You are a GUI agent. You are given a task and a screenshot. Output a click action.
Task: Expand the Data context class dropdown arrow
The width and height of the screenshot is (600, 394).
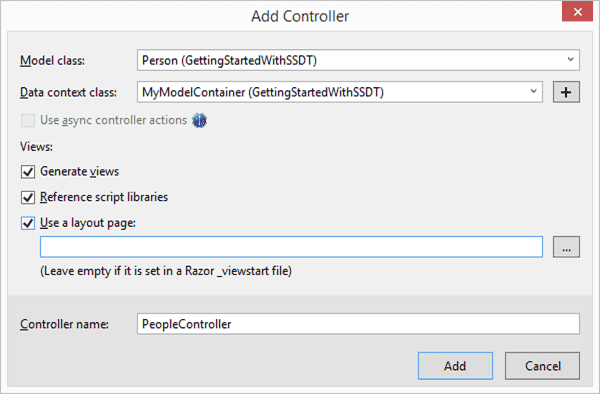533,92
